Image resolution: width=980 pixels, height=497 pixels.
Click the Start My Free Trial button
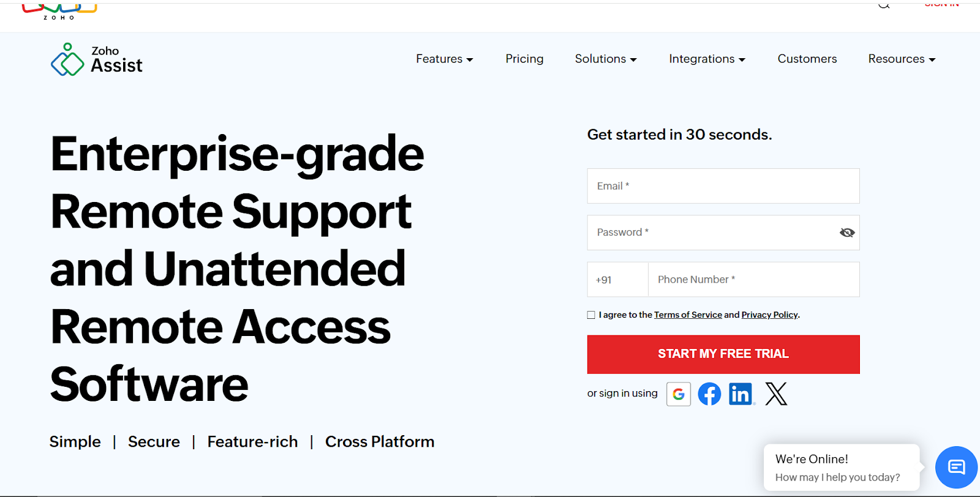pyautogui.click(x=723, y=354)
